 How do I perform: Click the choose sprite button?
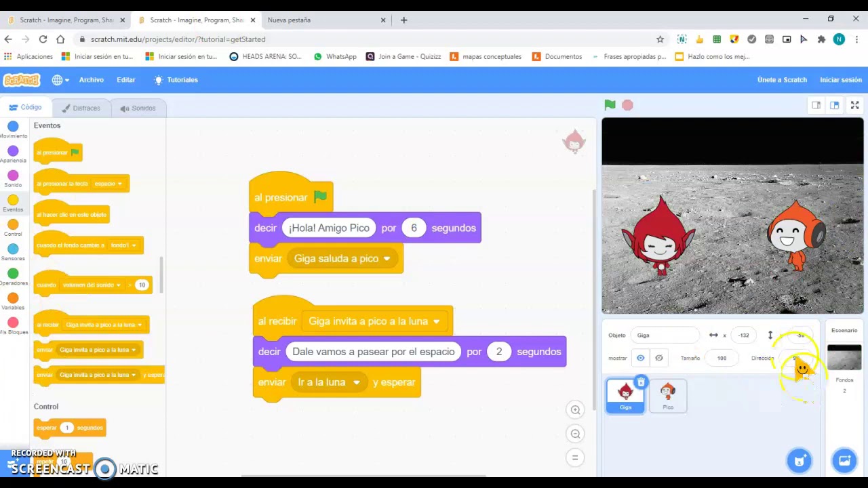click(799, 461)
